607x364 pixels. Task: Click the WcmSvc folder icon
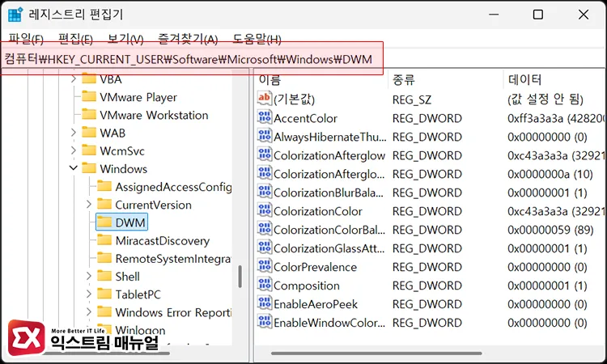point(89,150)
